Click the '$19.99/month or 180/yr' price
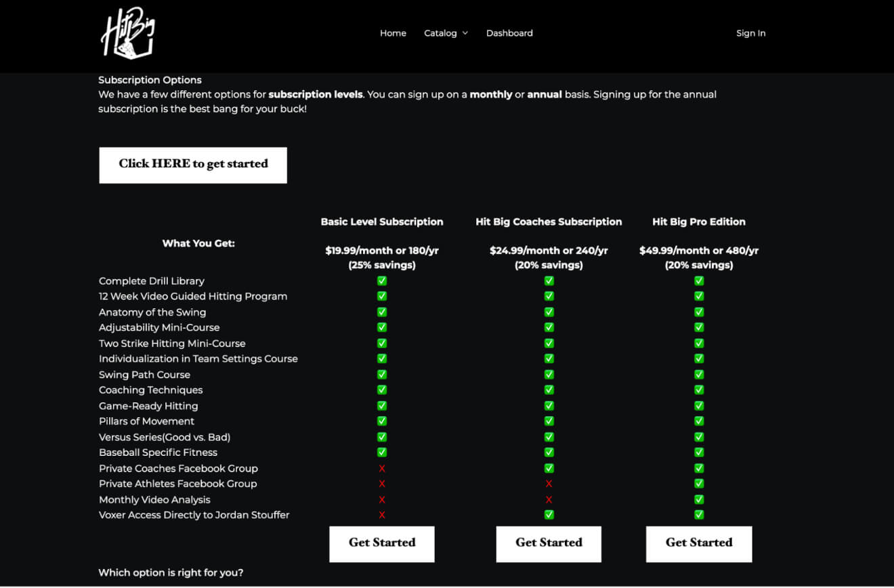Image resolution: width=894 pixels, height=588 pixels. [382, 251]
